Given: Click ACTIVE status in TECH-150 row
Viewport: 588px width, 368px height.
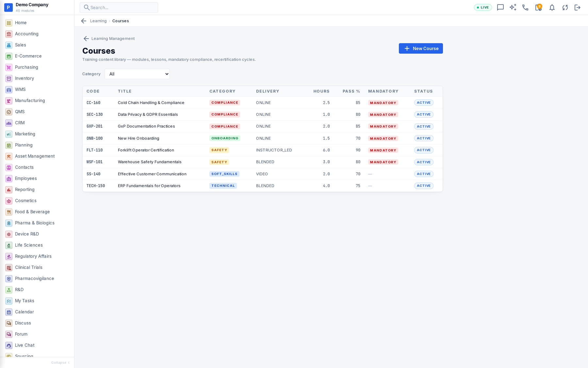Looking at the screenshot, I should [424, 186].
